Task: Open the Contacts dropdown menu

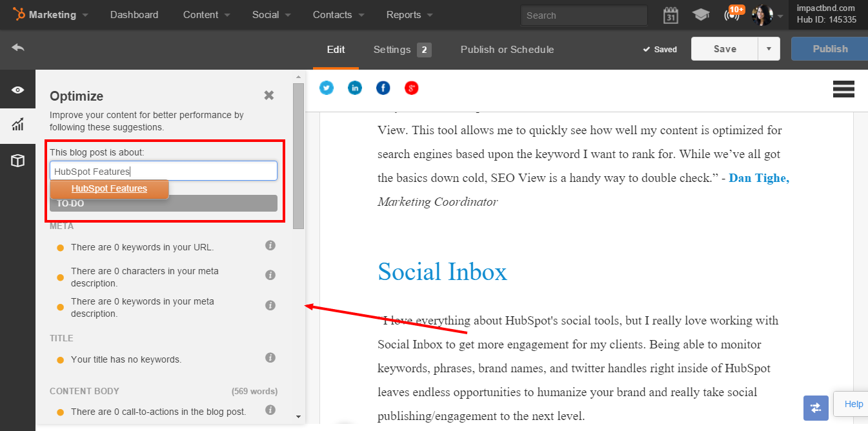Action: 338,14
